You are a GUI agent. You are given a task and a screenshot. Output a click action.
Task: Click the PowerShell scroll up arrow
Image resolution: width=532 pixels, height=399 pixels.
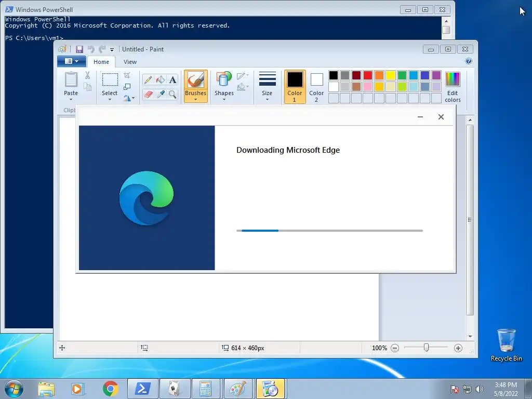446,21
